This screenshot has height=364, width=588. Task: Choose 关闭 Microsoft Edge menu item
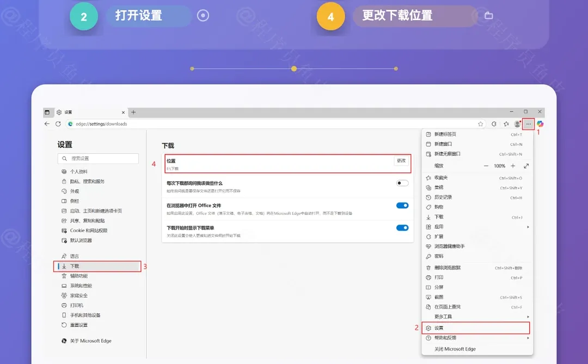(477, 349)
